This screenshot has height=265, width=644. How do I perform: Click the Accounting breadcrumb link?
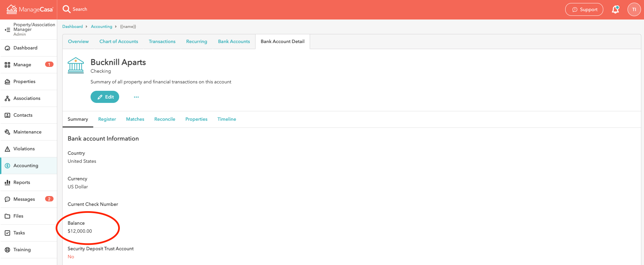(x=101, y=27)
